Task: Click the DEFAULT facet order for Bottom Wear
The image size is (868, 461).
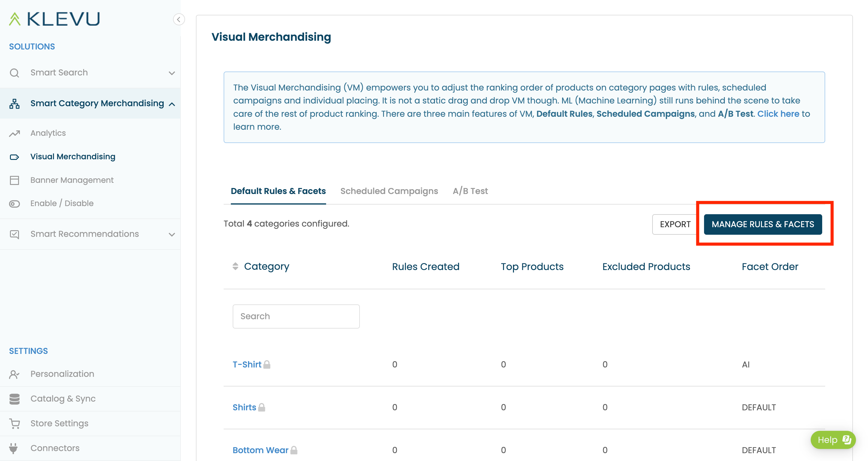Action: click(759, 450)
